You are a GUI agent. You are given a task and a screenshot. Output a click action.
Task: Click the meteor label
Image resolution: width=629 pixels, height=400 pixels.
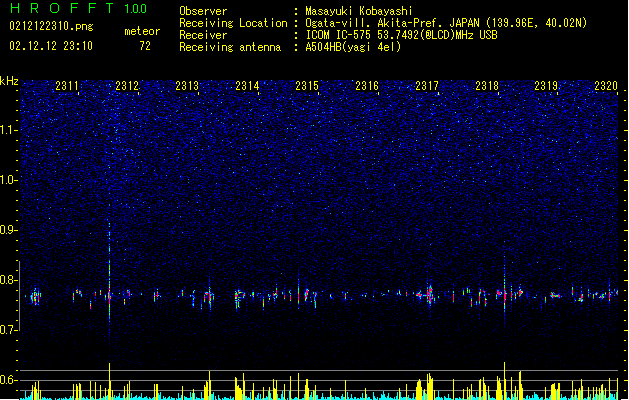[142, 31]
